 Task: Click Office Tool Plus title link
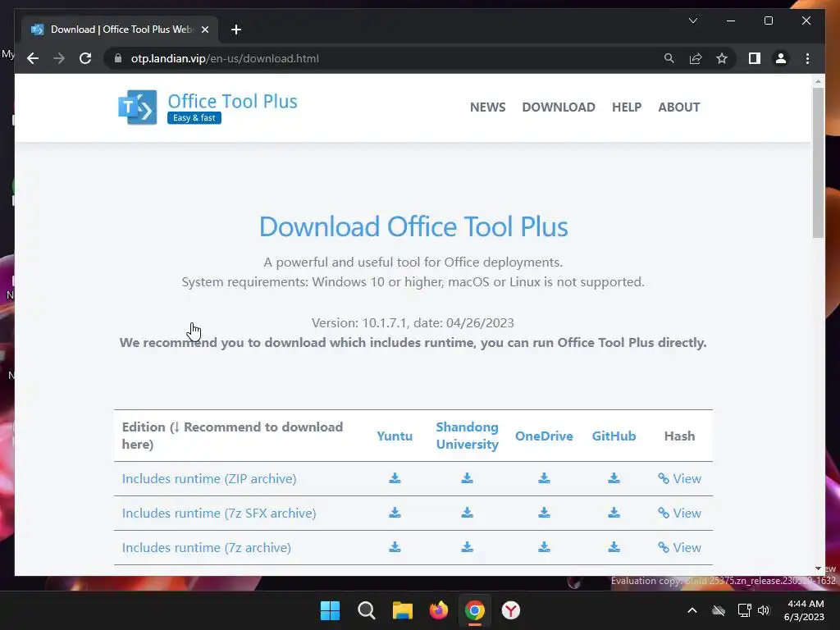point(232,101)
